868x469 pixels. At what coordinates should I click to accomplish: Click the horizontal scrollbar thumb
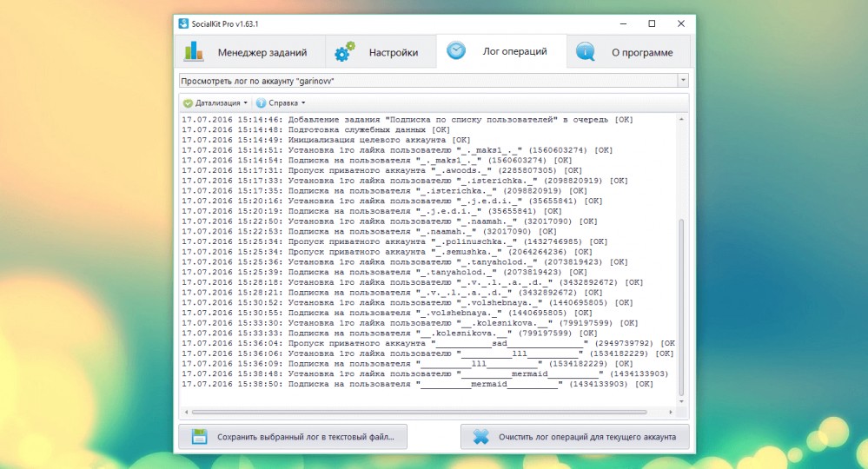(419, 412)
